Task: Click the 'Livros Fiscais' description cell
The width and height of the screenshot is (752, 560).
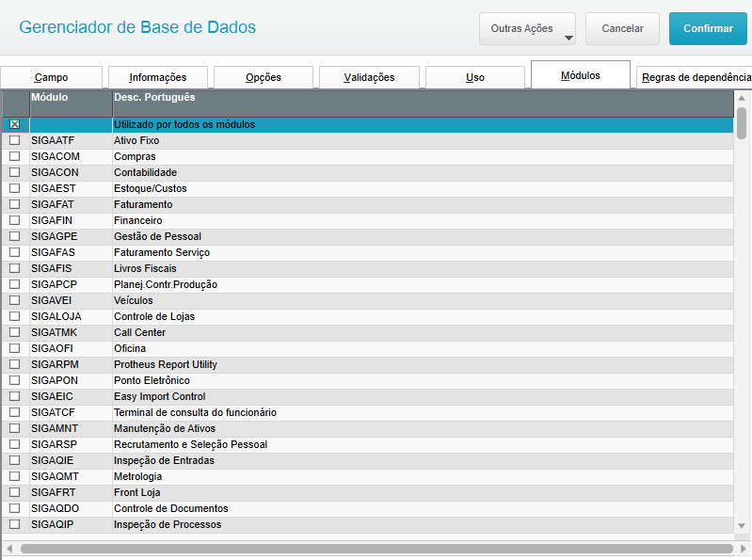Action: (423, 268)
